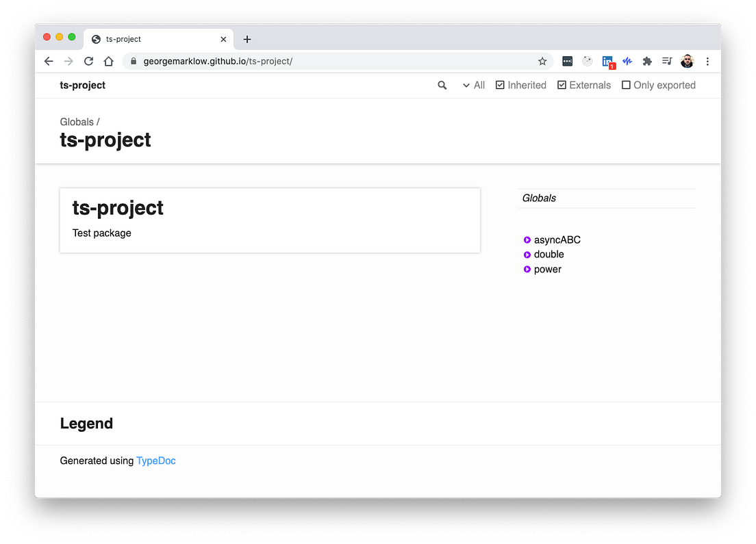Click inside the browser address bar
The image size is (756, 544).
(274, 61)
